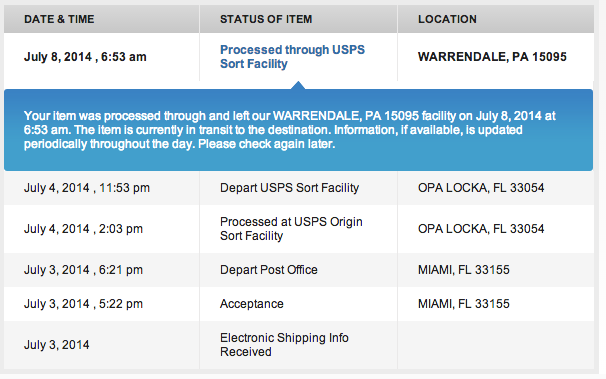Select the July 8, 2014, 6:53 am date cell
Screen dimensions: 606x379
(x=85, y=57)
